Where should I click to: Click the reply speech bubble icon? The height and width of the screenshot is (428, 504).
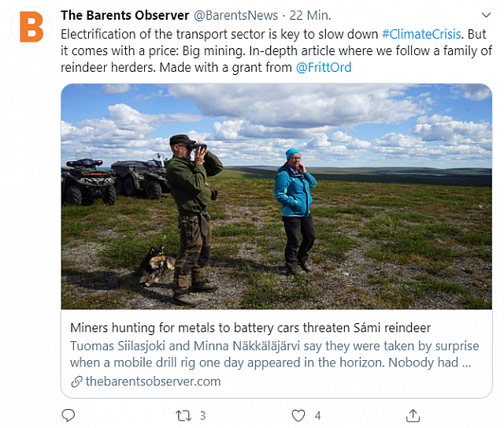(x=69, y=415)
